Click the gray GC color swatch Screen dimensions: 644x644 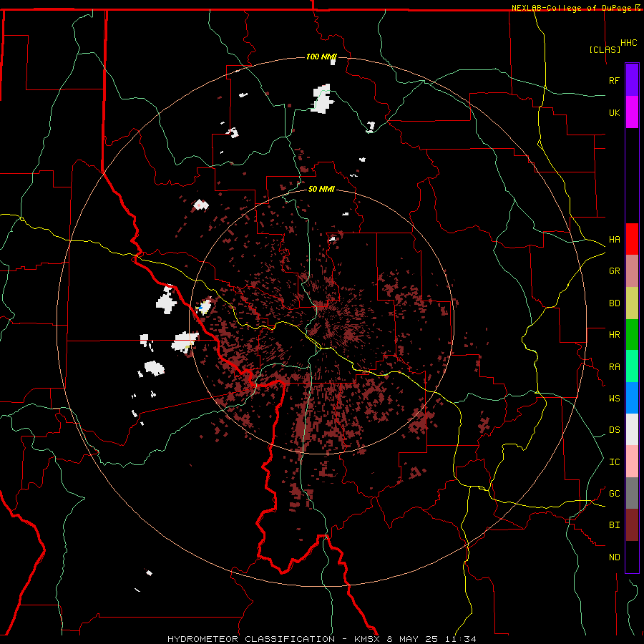tap(632, 493)
